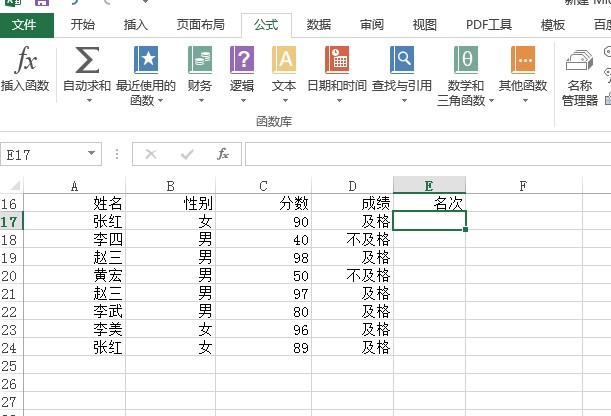Select cell containing 李四
Image resolution: width=611 pixels, height=416 pixels.
tap(74, 239)
